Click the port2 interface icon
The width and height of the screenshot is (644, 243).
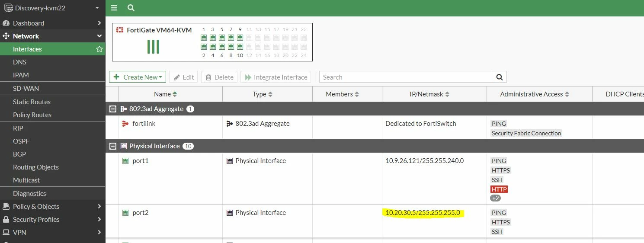[x=125, y=213]
